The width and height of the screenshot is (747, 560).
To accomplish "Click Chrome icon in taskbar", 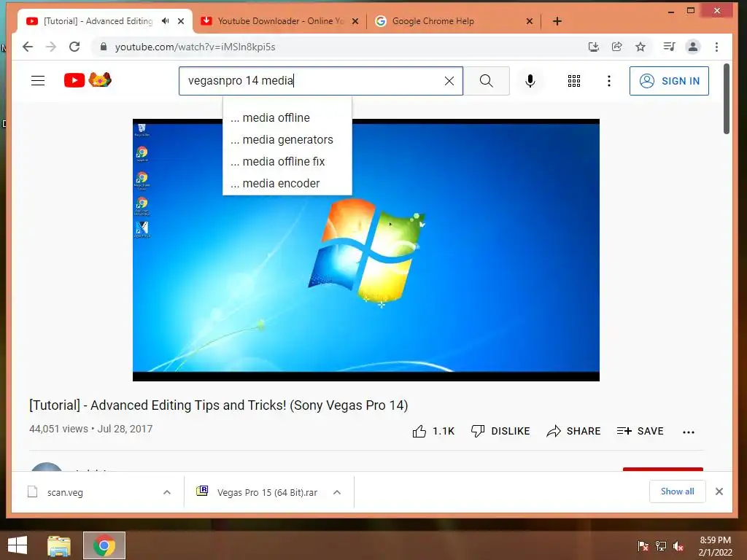I will [x=104, y=545].
